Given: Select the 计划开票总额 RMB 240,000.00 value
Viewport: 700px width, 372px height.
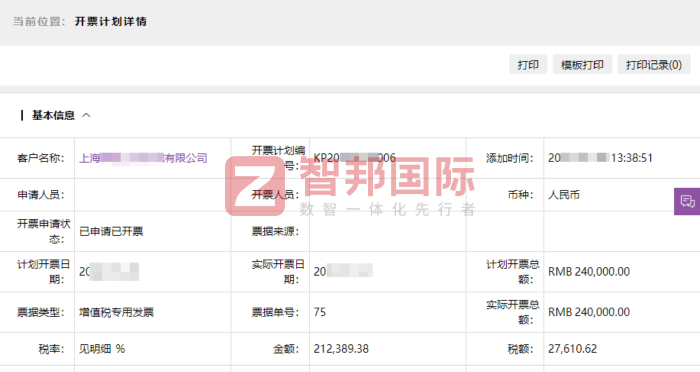Looking at the screenshot, I should (589, 272).
